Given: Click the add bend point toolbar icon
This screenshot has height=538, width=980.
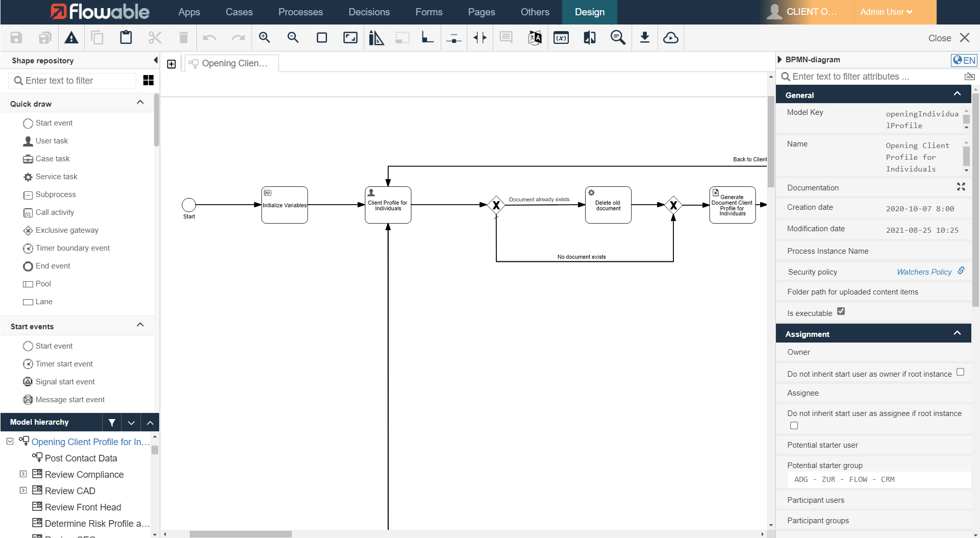Looking at the screenshot, I should click(428, 37).
